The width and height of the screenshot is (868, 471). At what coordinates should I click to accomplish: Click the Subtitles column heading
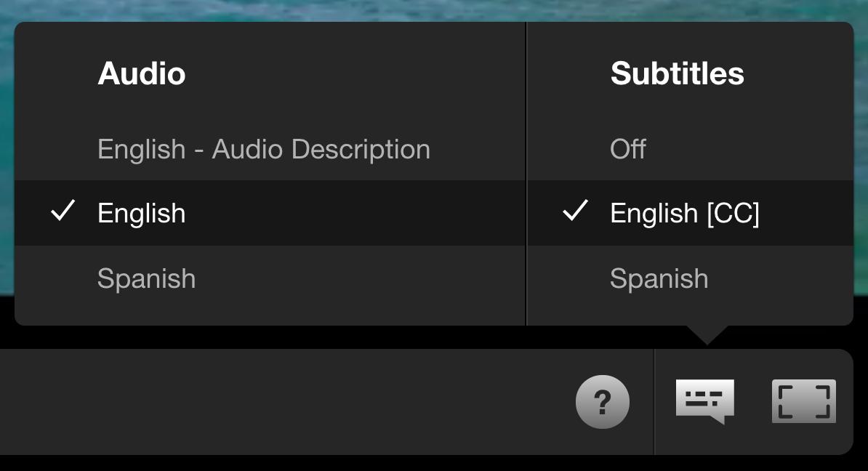coord(677,74)
